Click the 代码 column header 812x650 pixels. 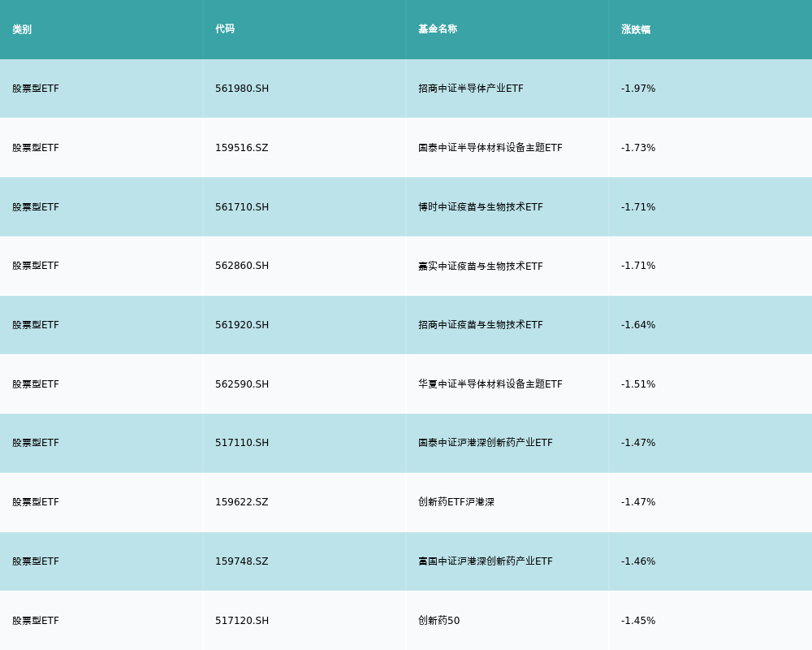(225, 29)
